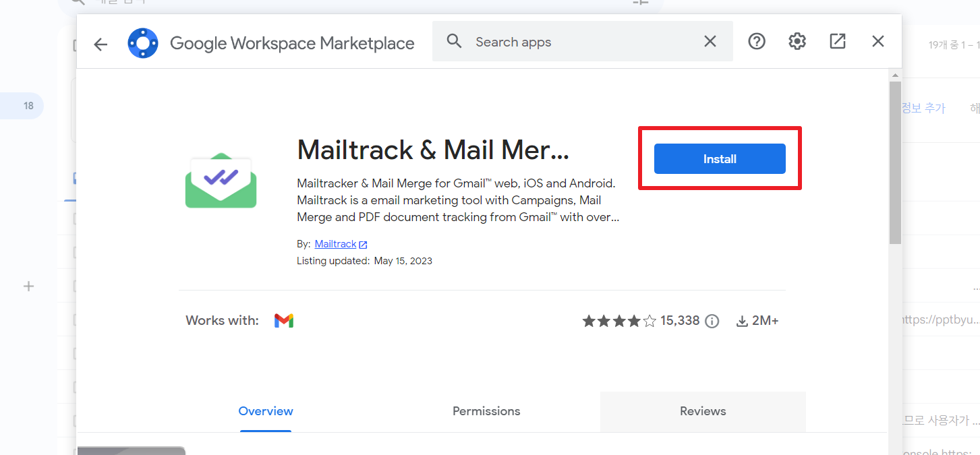This screenshot has height=455, width=980.
Task: Check the first email row checkbox
Action: (74, 218)
